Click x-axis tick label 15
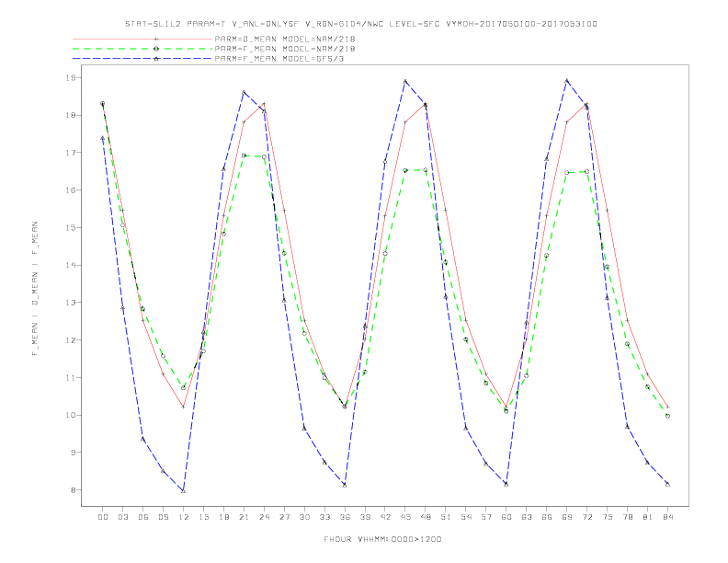This screenshot has width=728, height=563. 204,517
